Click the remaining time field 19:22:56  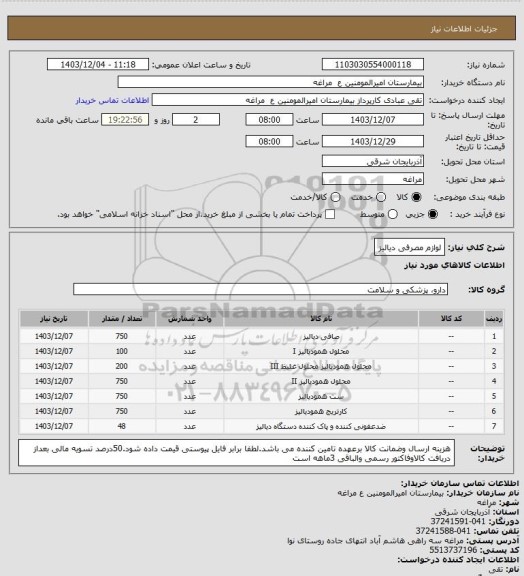pyautogui.click(x=125, y=120)
